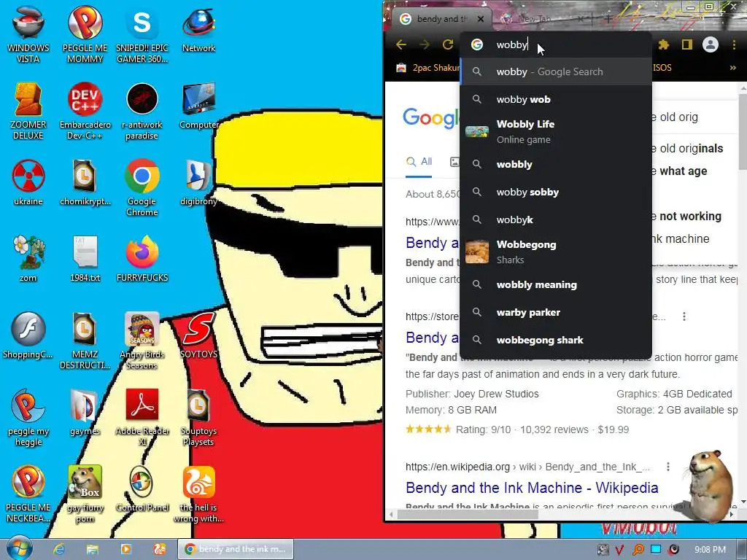Image resolution: width=747 pixels, height=560 pixels.
Task: Select the digibrony desktop icon
Action: (x=198, y=182)
